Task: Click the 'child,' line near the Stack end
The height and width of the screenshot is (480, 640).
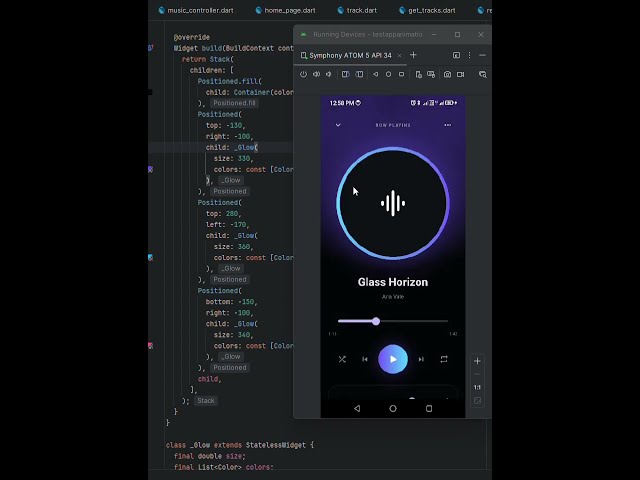Action: (209, 379)
